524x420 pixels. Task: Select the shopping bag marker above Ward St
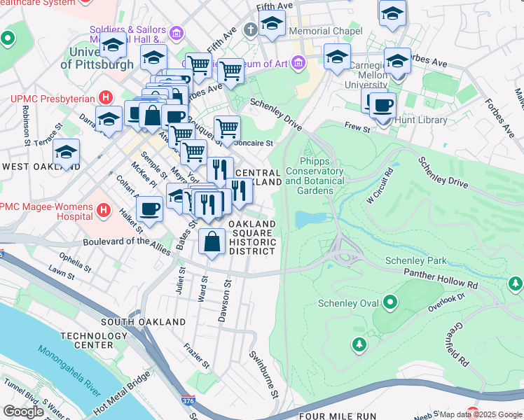[212, 242]
